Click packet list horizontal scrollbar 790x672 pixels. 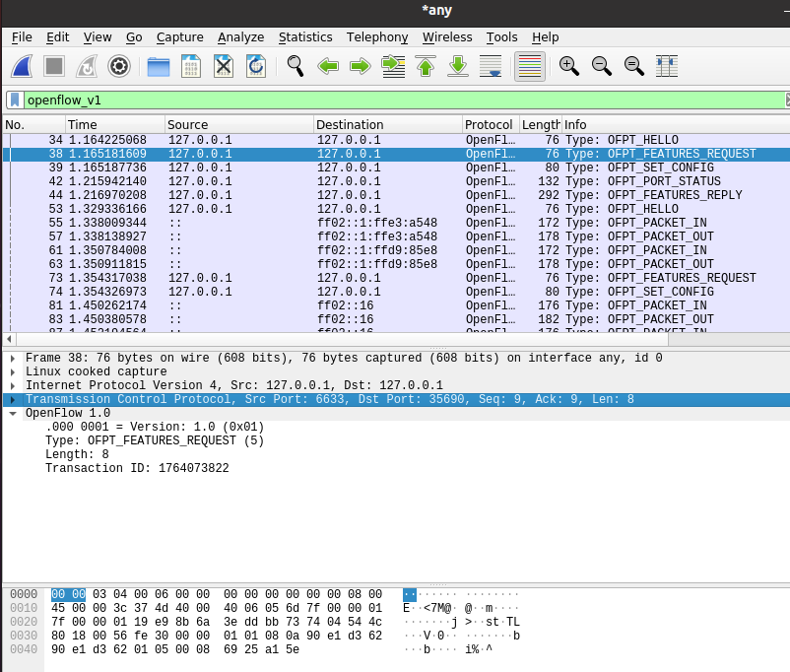343,339
